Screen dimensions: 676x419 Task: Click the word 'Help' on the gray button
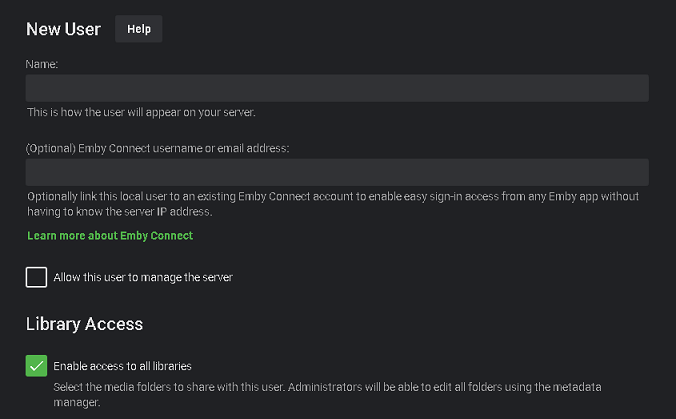click(139, 29)
